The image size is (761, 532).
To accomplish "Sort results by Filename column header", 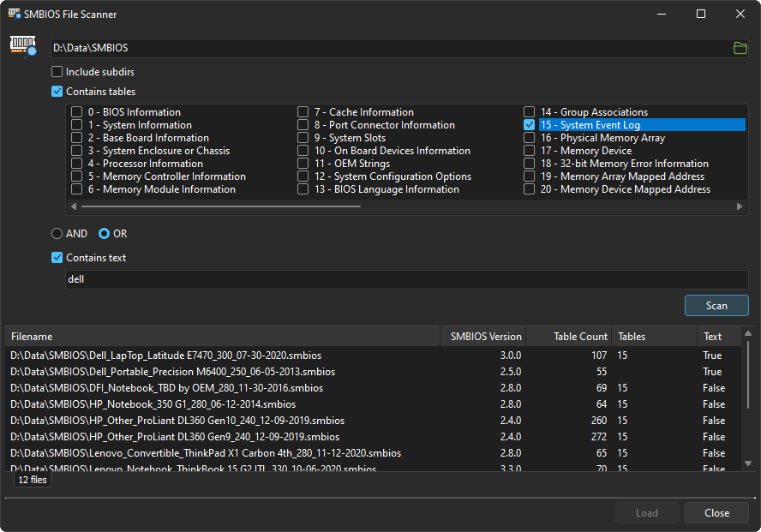I will pos(222,337).
